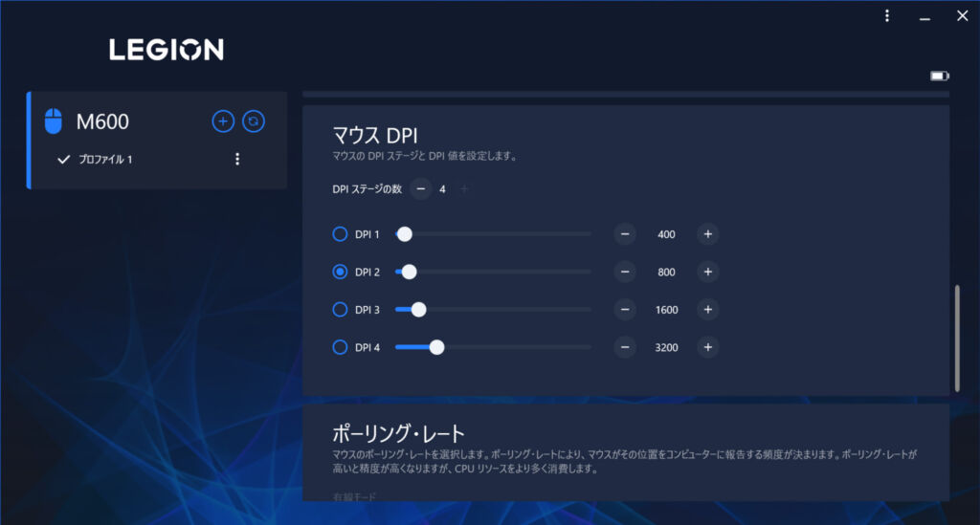Image resolution: width=980 pixels, height=525 pixels.
Task: Decrease the number of DPI stages
Action: point(421,189)
